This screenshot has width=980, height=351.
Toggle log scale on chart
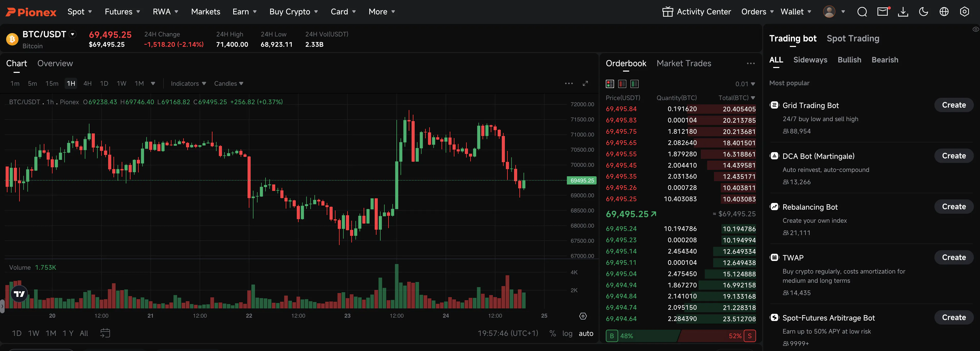pos(567,334)
